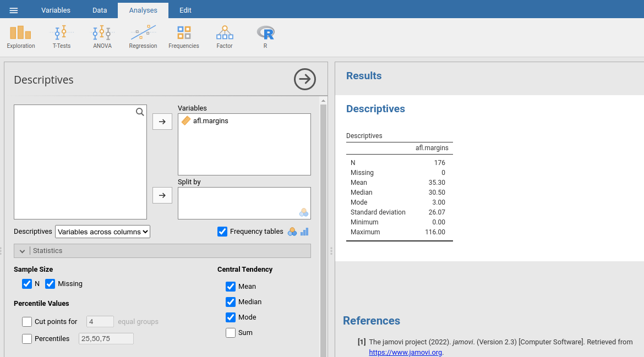Click nominal type icon beside Frequency tables
Viewport: 644px width, 357px height.
click(x=292, y=232)
